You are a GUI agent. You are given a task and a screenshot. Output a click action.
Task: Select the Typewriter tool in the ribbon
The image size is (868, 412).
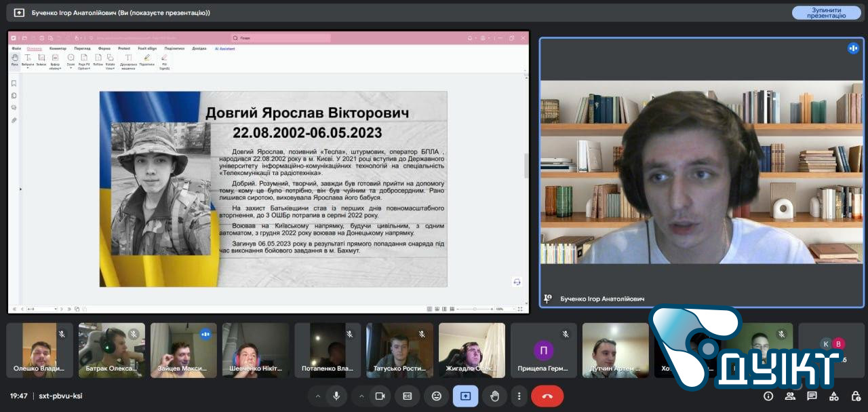[x=128, y=62]
